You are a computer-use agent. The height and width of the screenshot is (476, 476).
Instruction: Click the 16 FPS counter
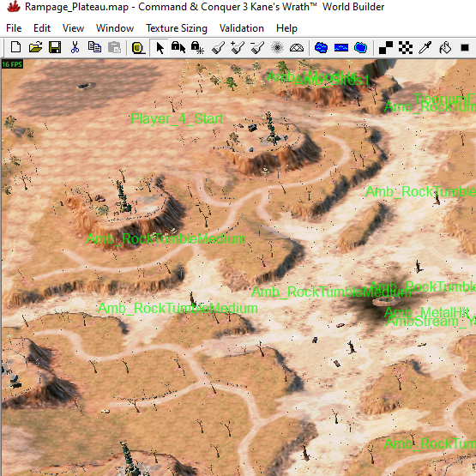12,64
